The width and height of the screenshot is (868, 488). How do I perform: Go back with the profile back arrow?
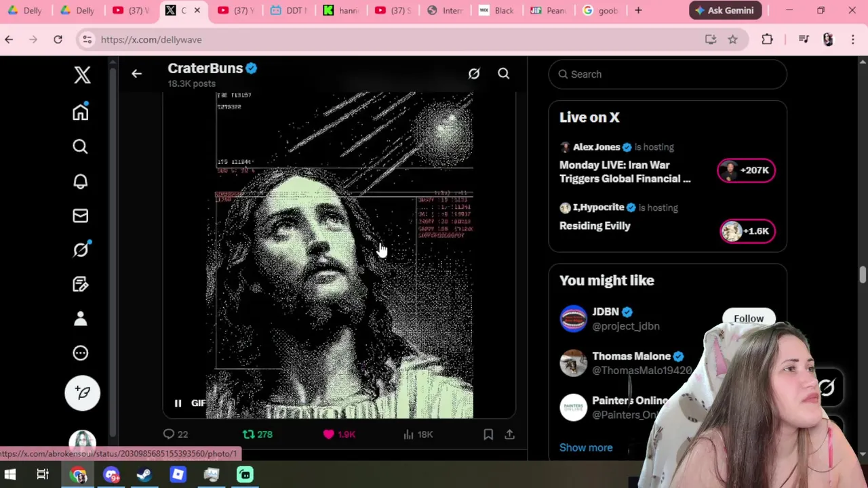coord(136,74)
